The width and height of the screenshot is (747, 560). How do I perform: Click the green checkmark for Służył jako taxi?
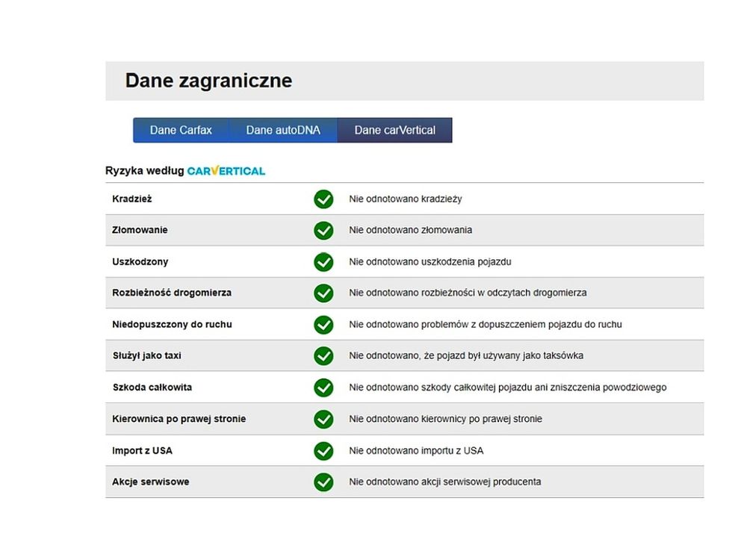[x=323, y=355]
